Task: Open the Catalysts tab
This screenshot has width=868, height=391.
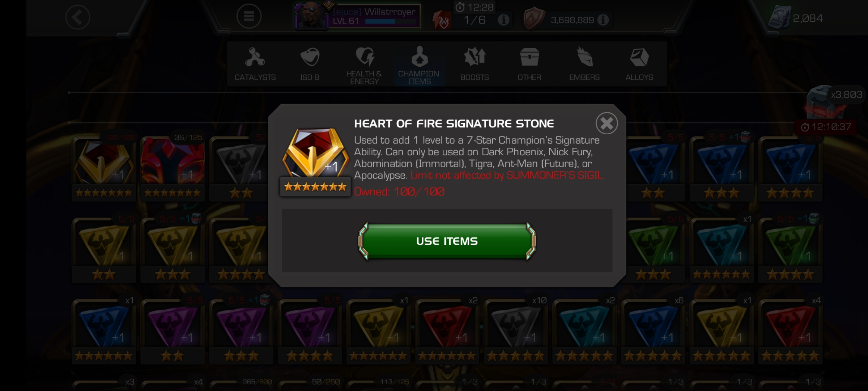Action: tap(255, 64)
